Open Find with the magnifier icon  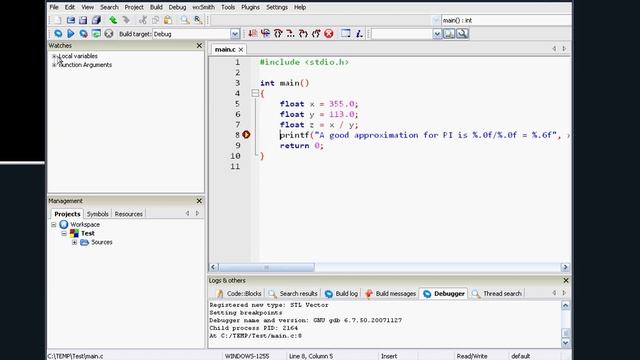coord(185,20)
